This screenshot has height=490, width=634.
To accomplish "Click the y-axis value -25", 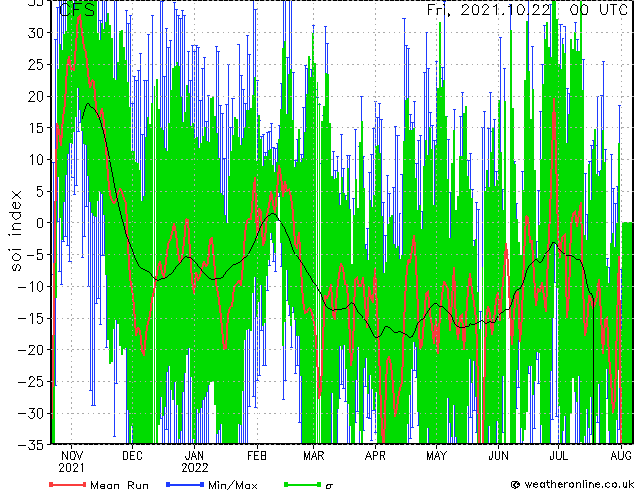I will point(30,381).
